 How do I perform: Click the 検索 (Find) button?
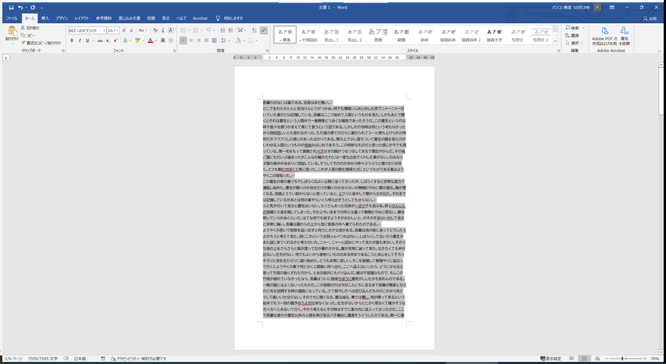click(x=573, y=28)
